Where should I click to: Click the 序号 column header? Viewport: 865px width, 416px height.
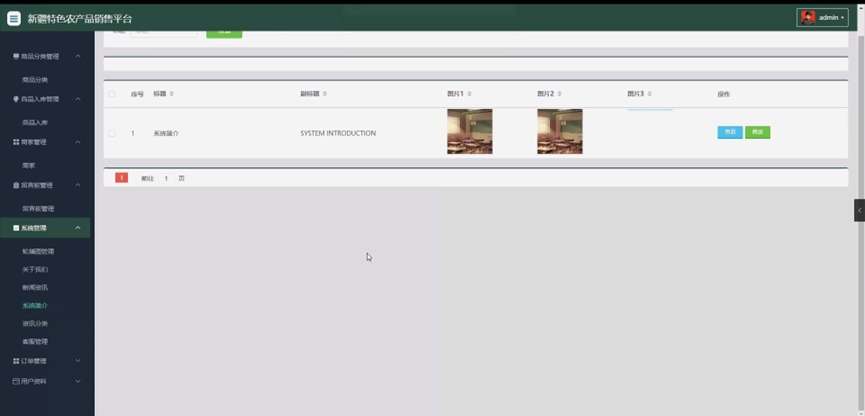[137, 94]
